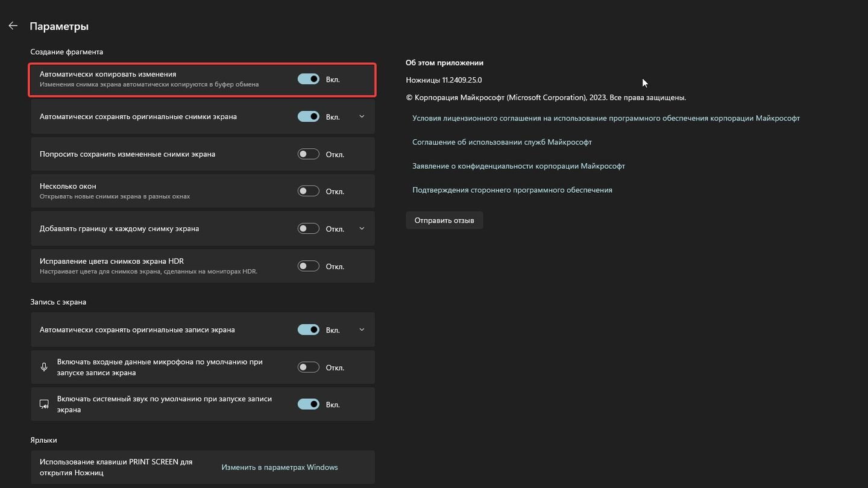The height and width of the screenshot is (488, 868).
Task: Toggle 'Автоматически копировать изменения' switch
Action: coord(308,79)
